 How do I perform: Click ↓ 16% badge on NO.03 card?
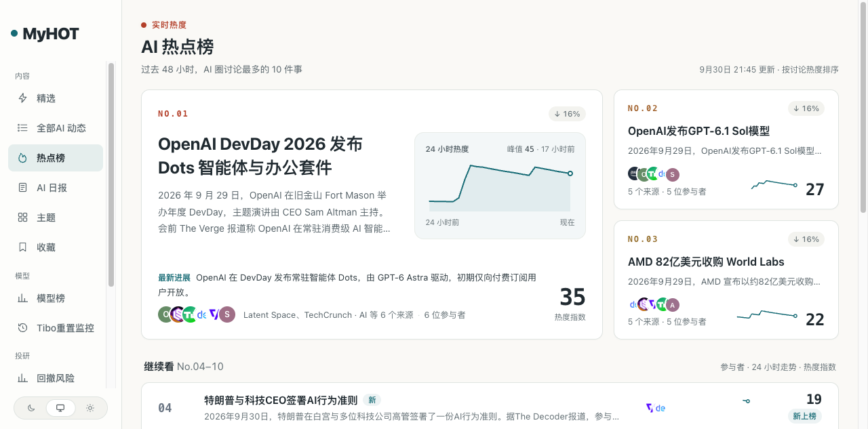click(806, 239)
